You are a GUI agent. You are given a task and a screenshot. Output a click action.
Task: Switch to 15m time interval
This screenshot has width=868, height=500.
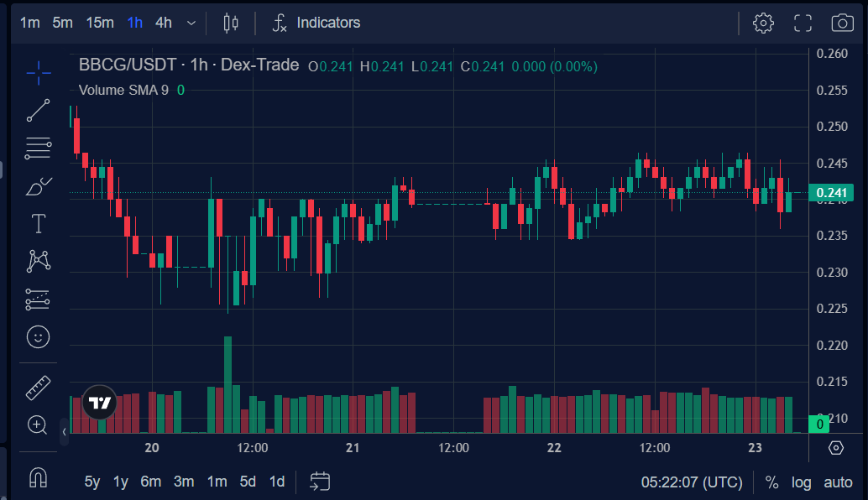(100, 23)
